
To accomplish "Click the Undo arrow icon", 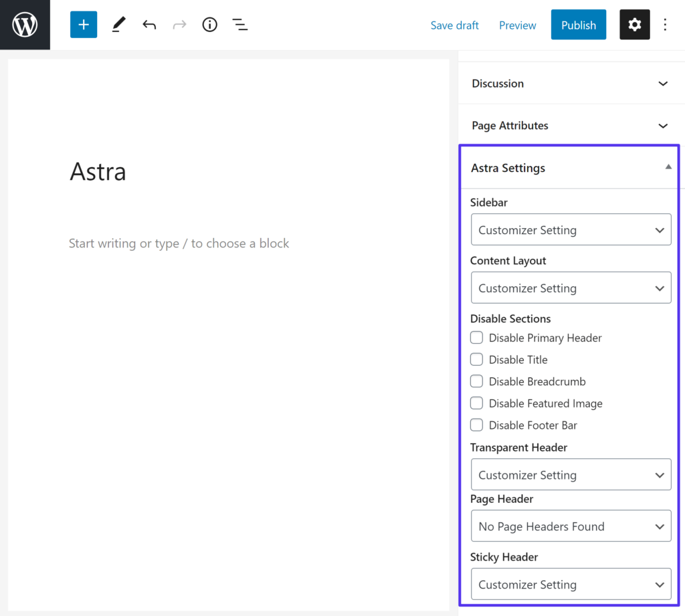I will point(149,25).
